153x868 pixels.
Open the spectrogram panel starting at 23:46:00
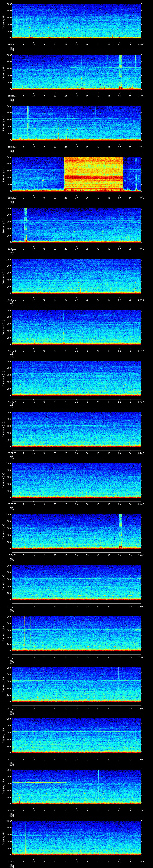pyautogui.click(x=76, y=123)
